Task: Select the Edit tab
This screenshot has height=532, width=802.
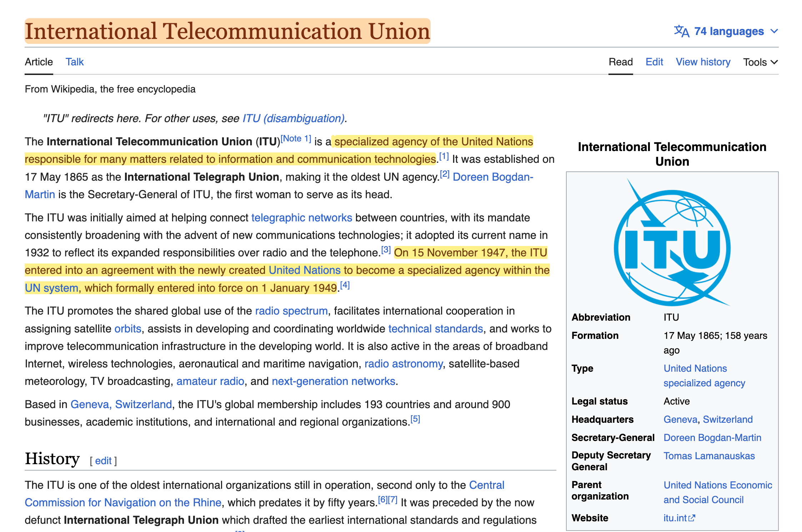Action: (654, 62)
